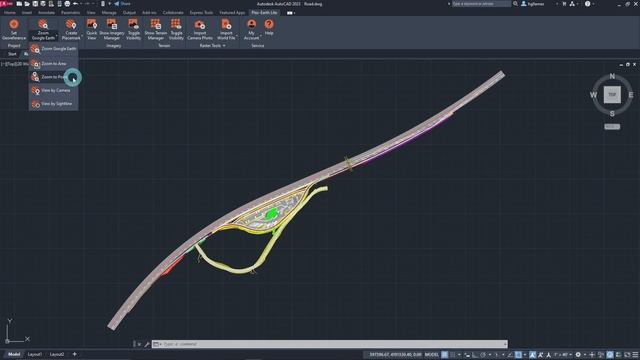Open Show Imagery Manager

click(x=111, y=29)
